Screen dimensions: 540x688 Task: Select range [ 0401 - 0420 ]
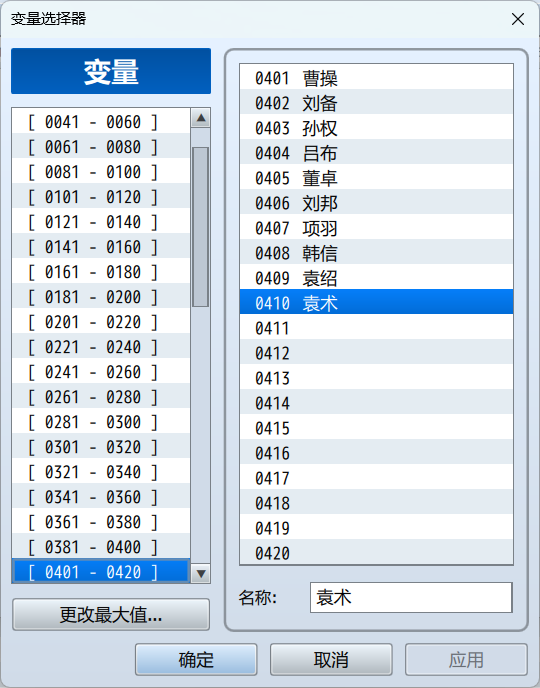[x=101, y=571]
